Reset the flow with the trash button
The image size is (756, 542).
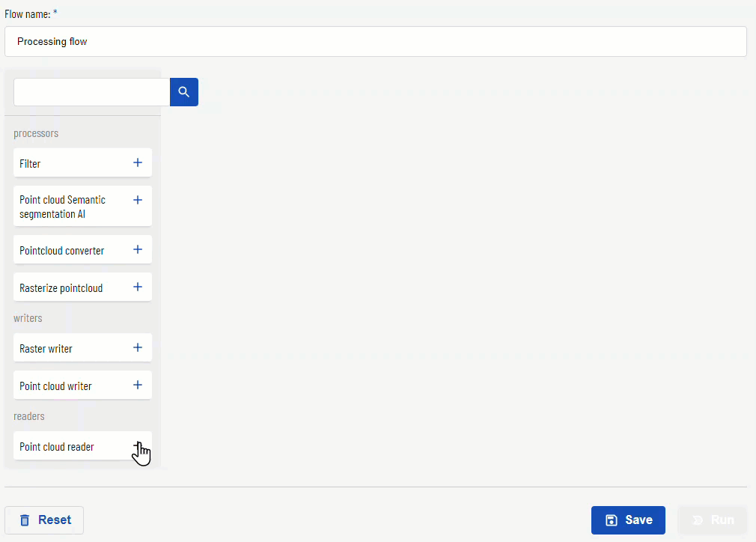(x=44, y=520)
